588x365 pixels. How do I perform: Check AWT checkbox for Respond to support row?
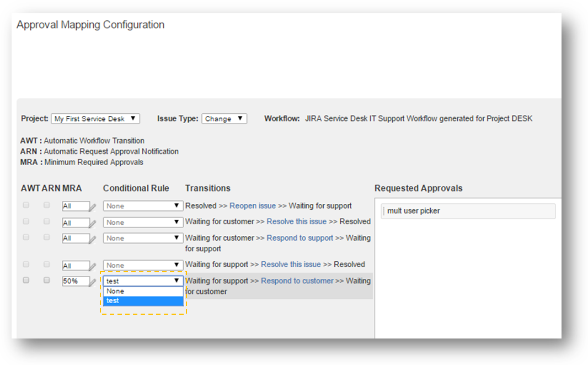26,237
